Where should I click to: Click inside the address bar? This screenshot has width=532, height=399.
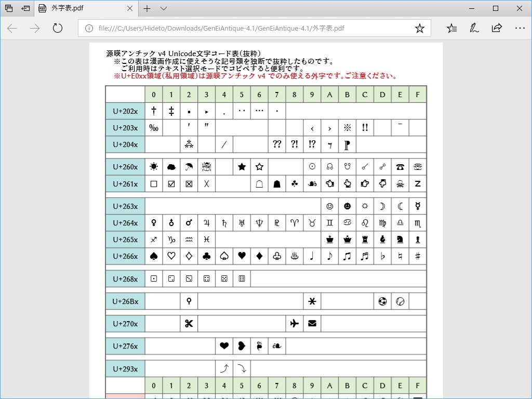click(234, 28)
